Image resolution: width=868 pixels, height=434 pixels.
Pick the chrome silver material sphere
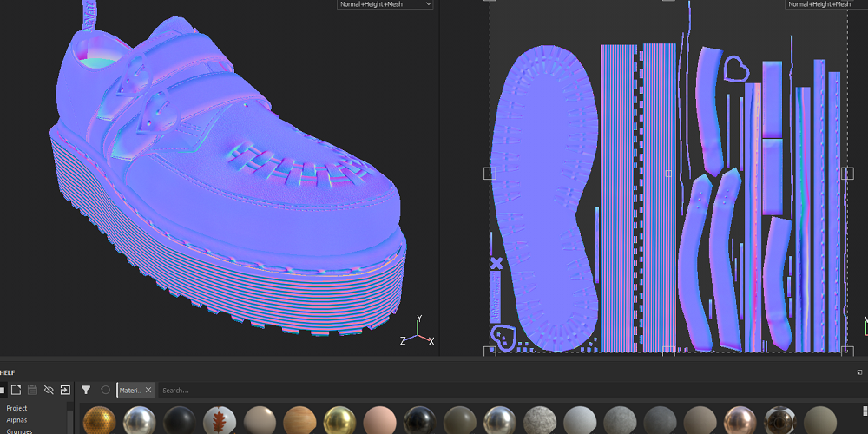click(x=139, y=421)
